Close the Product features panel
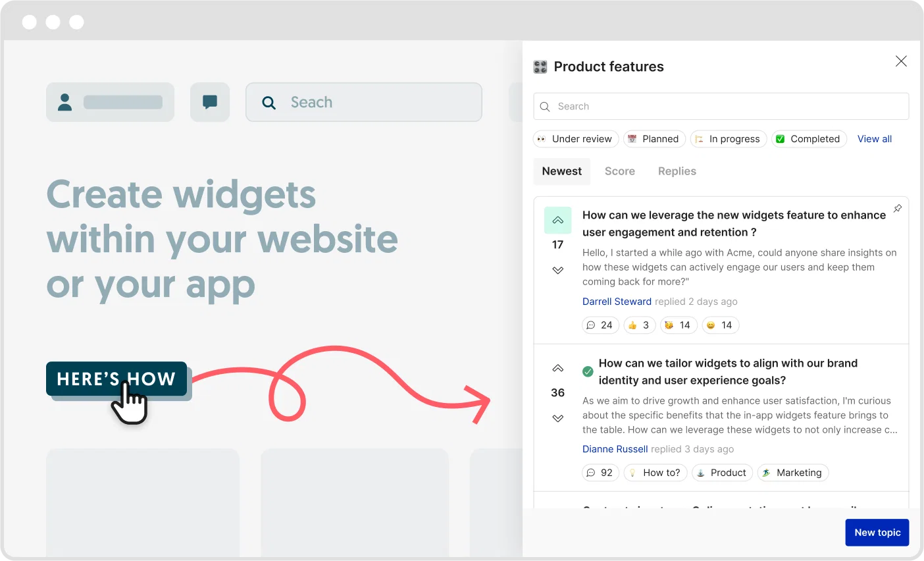924x561 pixels. pyautogui.click(x=901, y=61)
